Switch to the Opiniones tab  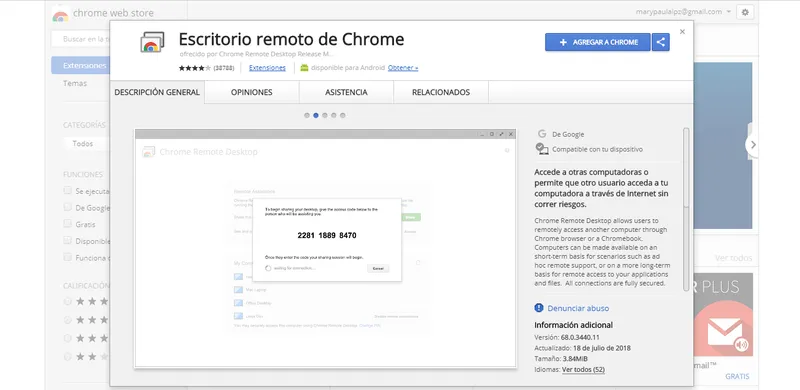point(252,92)
